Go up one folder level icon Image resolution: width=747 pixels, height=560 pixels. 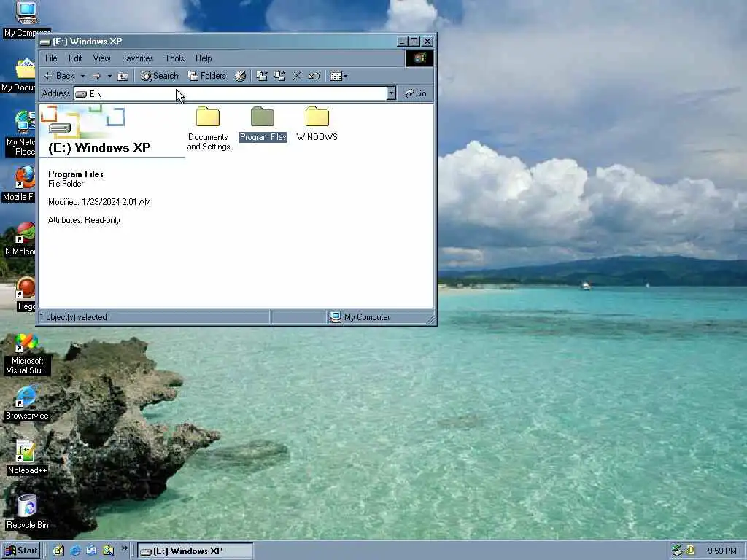123,76
